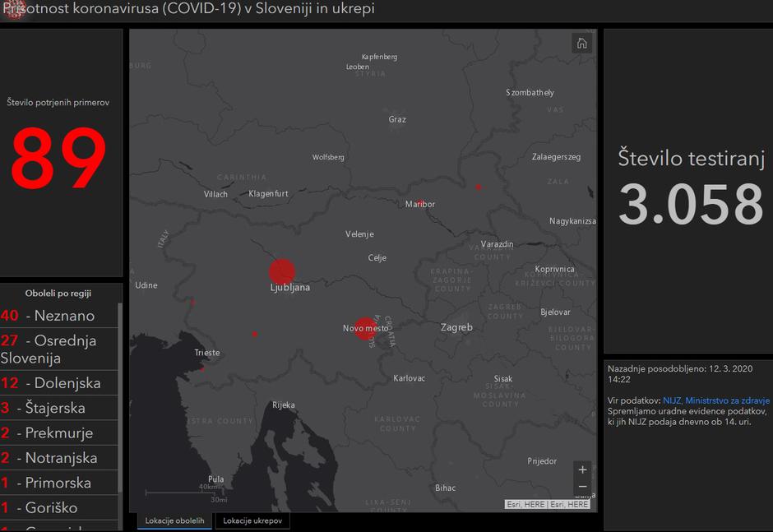Click the red dot northeast of Maribor

[x=478, y=187]
